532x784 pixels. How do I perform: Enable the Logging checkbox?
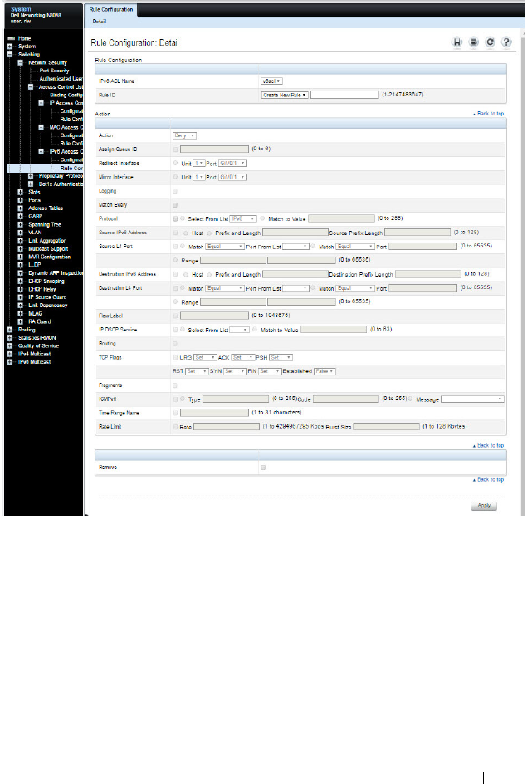(175, 191)
